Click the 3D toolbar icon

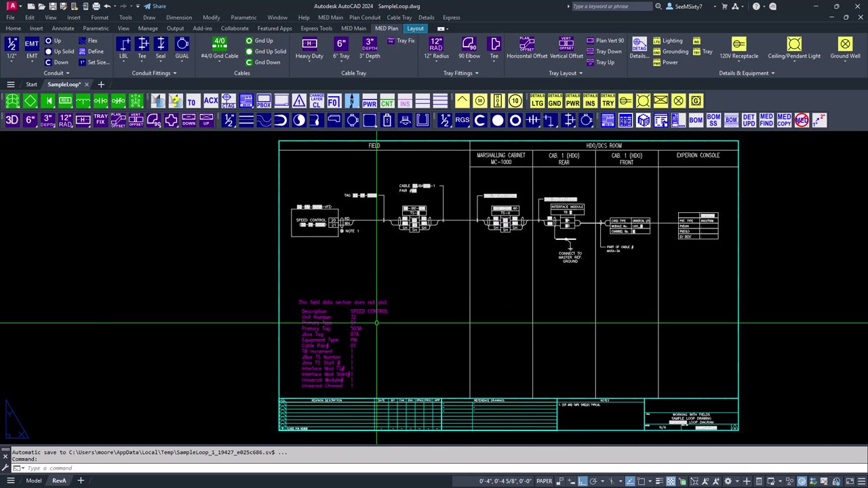click(12, 120)
